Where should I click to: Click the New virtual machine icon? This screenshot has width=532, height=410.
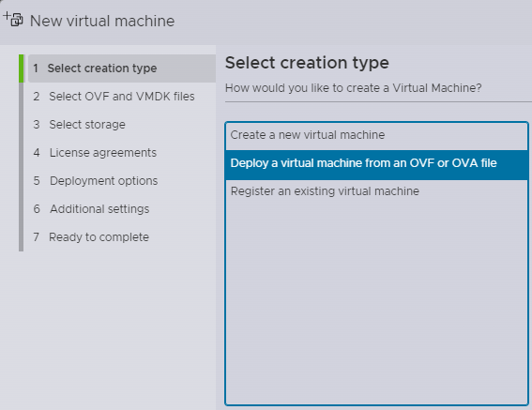pos(12,19)
